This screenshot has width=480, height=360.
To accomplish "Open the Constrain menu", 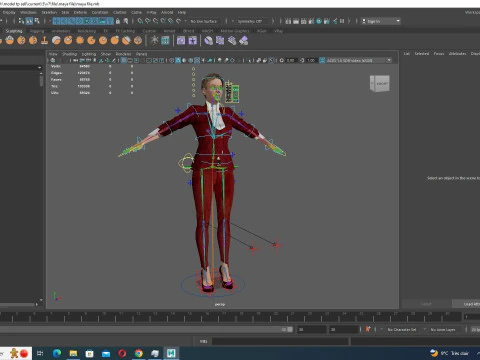I will click(100, 12).
